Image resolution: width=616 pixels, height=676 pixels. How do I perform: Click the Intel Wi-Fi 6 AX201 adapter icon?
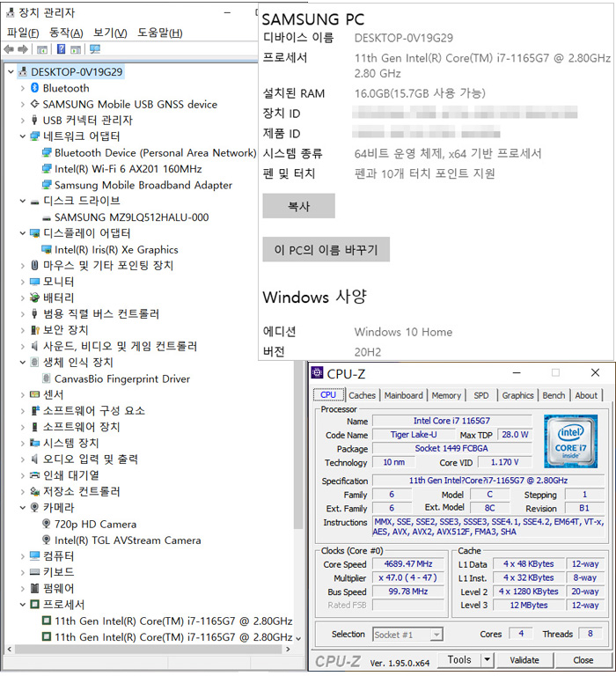[47, 169]
